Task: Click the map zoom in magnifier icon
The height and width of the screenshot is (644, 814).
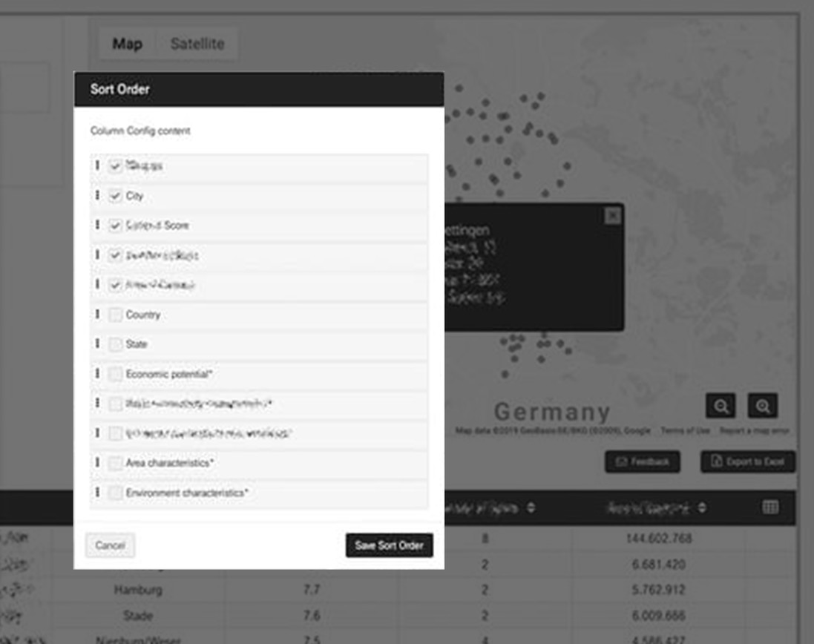Action: (x=762, y=406)
